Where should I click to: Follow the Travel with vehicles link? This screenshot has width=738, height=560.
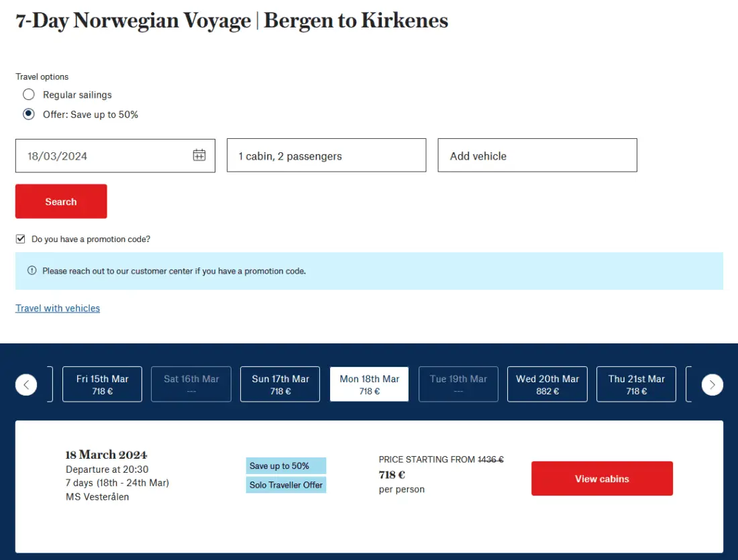tap(58, 309)
